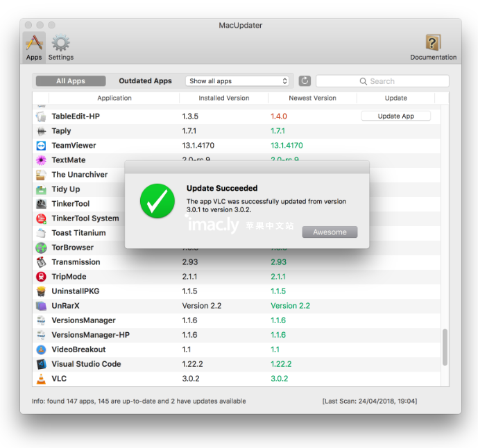Image resolution: width=478 pixels, height=448 pixels.
Task: Click the UnRarX app icon
Action: (41, 306)
